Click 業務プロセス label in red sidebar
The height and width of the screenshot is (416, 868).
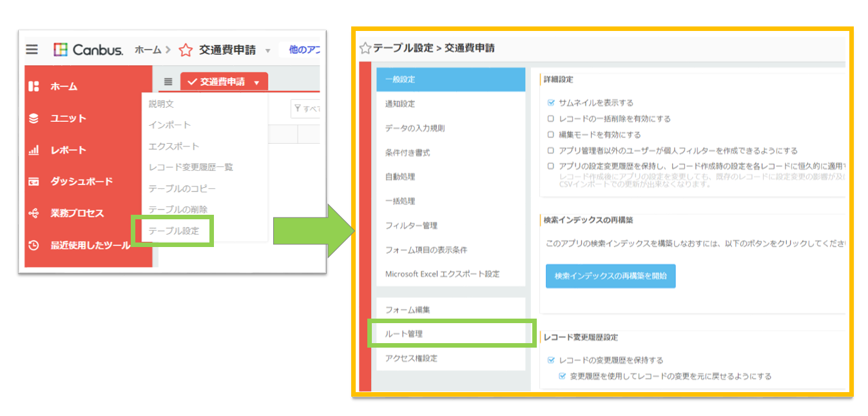pyautogui.click(x=77, y=213)
